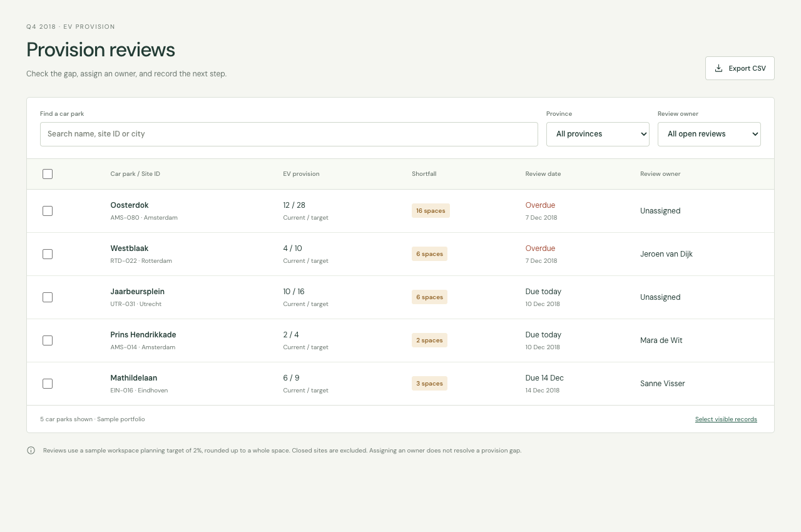Open the Oosterdok car park name

click(x=130, y=205)
